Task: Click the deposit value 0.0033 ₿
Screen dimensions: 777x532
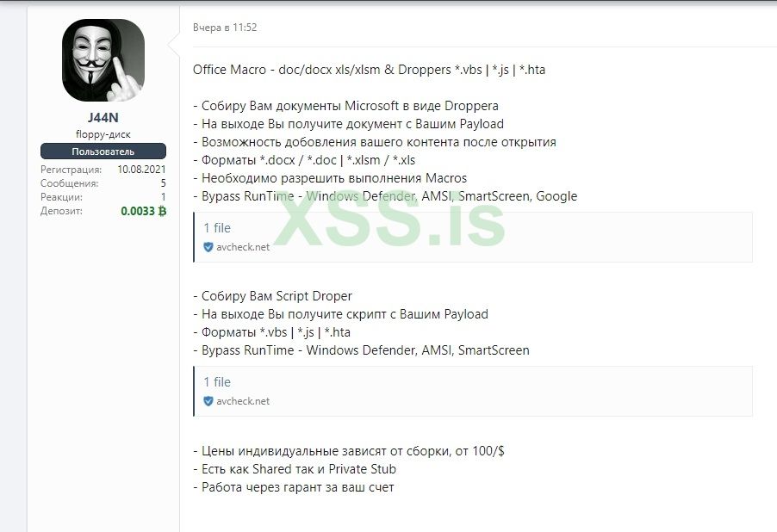Action: [x=143, y=211]
